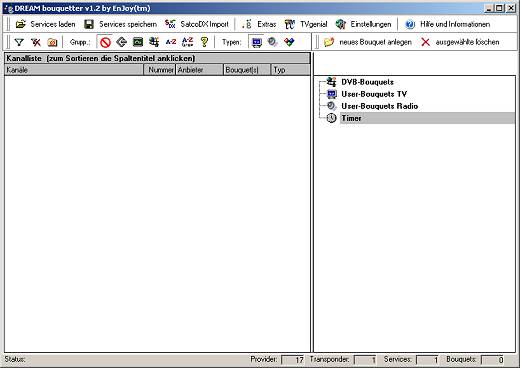Click the A-Z sort icon

click(x=171, y=42)
